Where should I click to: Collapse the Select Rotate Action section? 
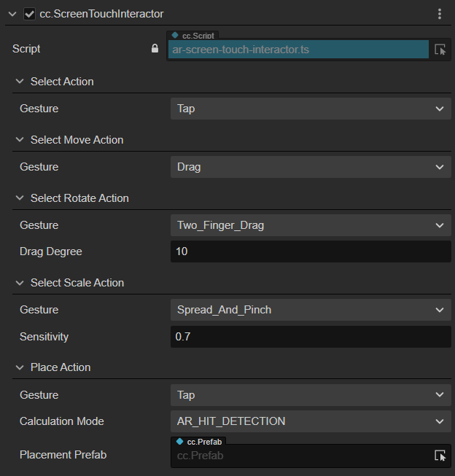coord(20,198)
